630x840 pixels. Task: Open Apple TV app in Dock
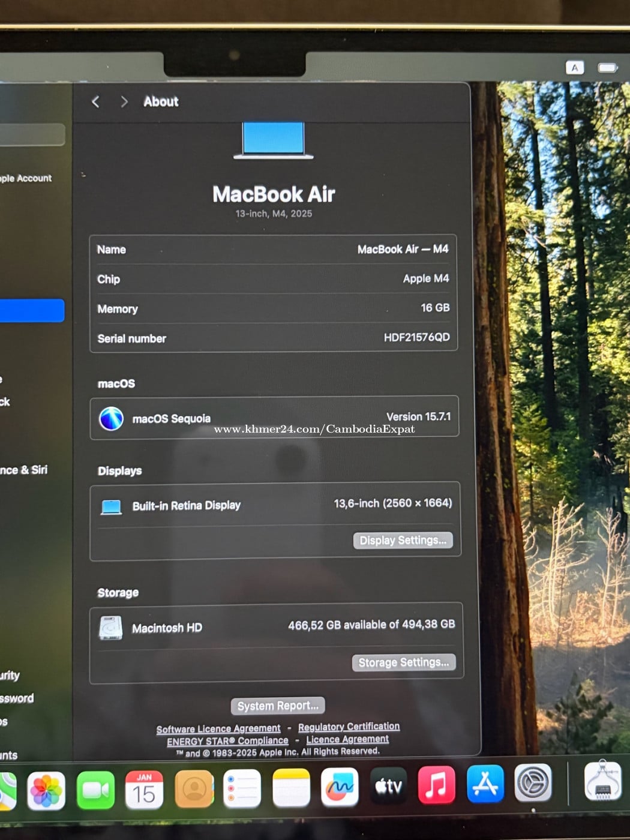coord(388,786)
